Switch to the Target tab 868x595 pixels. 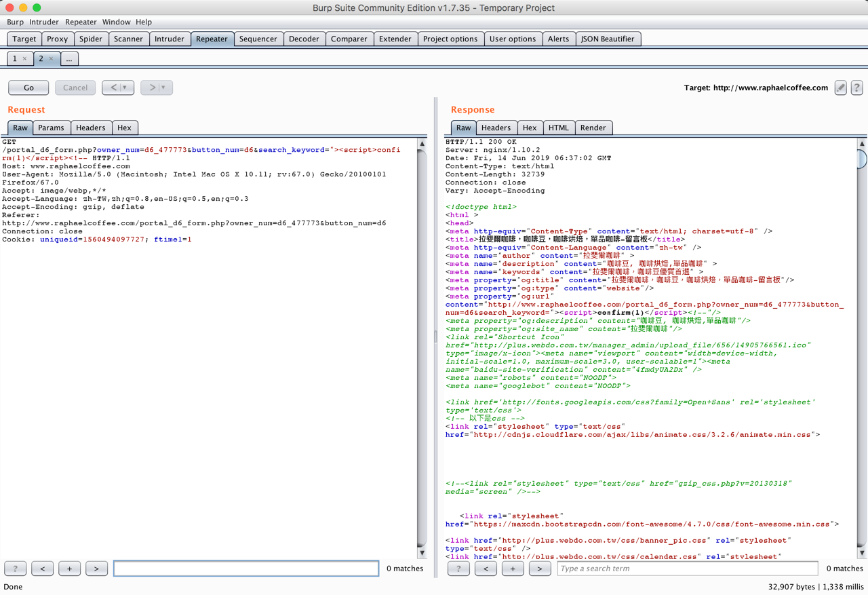pos(24,39)
